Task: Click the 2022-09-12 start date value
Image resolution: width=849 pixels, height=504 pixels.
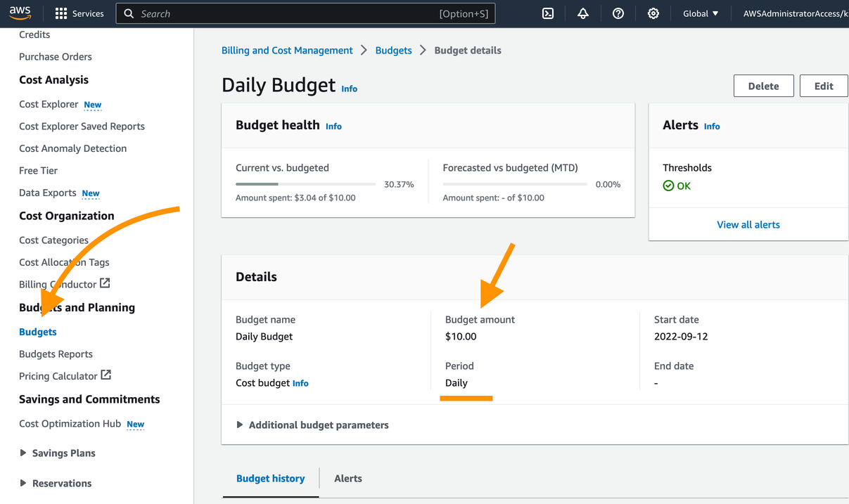Action: 681,337
